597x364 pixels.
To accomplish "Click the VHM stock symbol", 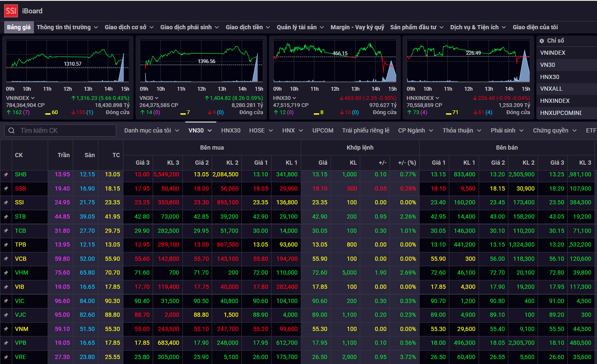I will [22, 272].
